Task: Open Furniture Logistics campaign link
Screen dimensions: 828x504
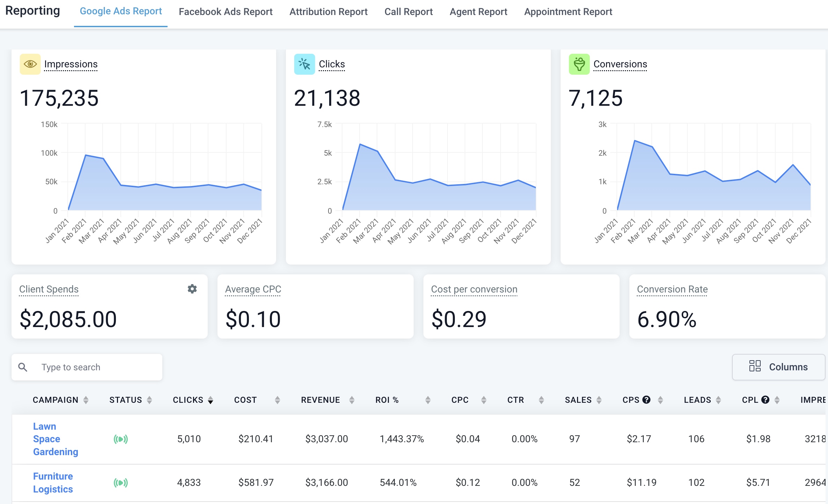Action: [53, 482]
